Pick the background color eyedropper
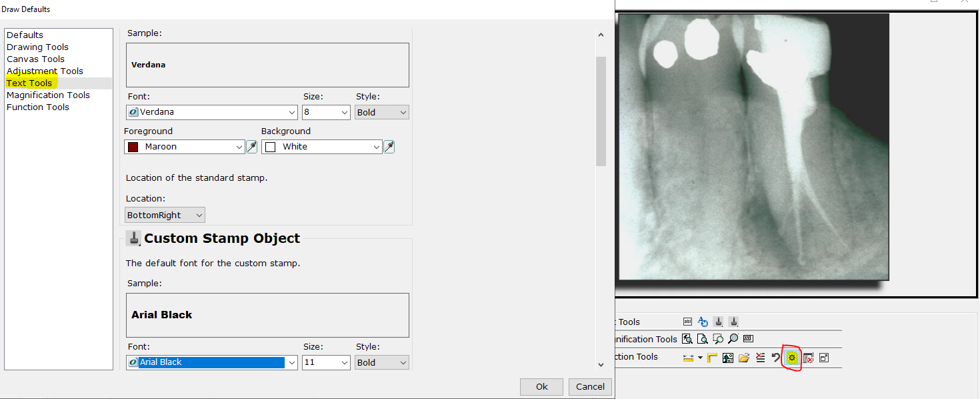This screenshot has height=399, width=980. point(389,147)
